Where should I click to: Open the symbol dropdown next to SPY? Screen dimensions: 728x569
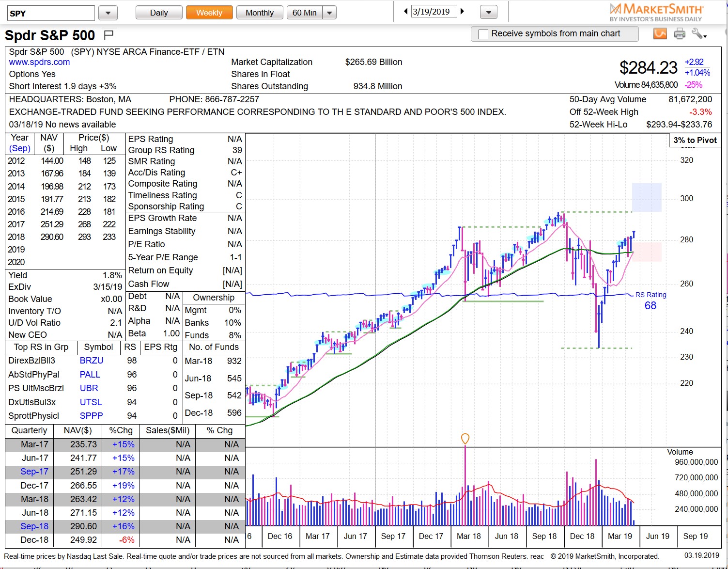(108, 12)
